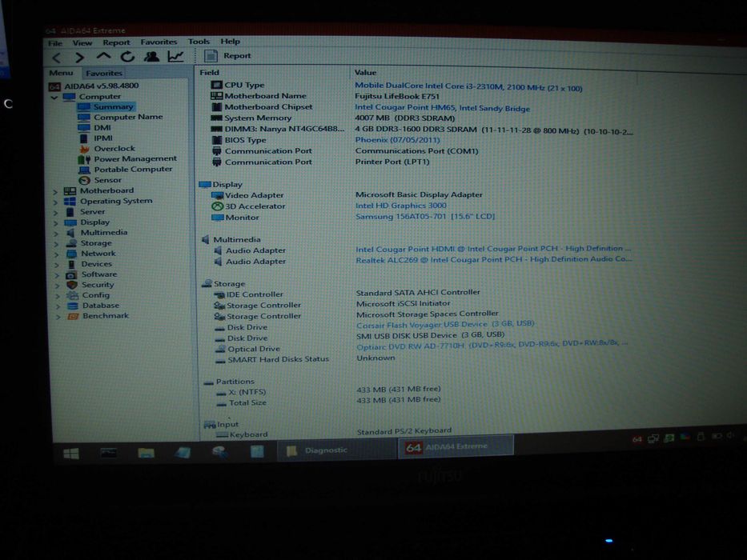Open the graph chart toolbar icon

pyautogui.click(x=176, y=56)
